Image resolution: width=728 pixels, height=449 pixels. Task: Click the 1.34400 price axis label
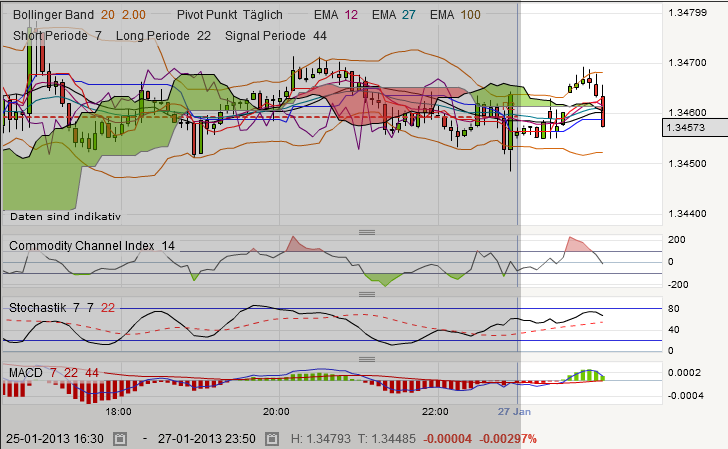click(687, 214)
